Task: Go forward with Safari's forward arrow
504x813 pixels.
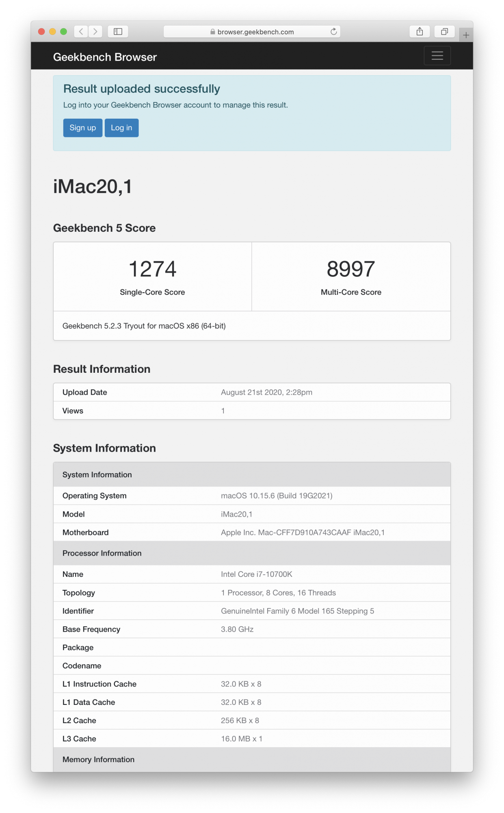Action: tap(95, 32)
